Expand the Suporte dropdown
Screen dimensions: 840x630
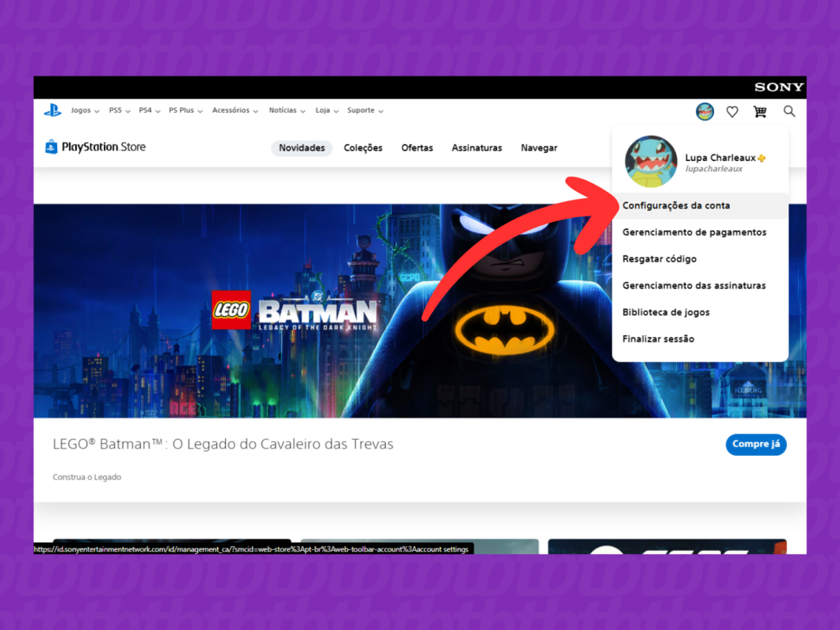(365, 110)
